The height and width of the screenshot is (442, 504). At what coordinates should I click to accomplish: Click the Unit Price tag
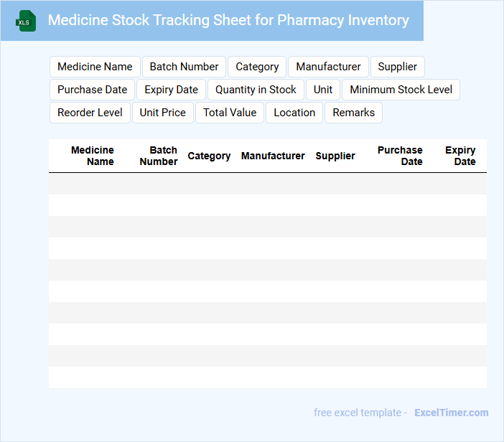(x=162, y=113)
